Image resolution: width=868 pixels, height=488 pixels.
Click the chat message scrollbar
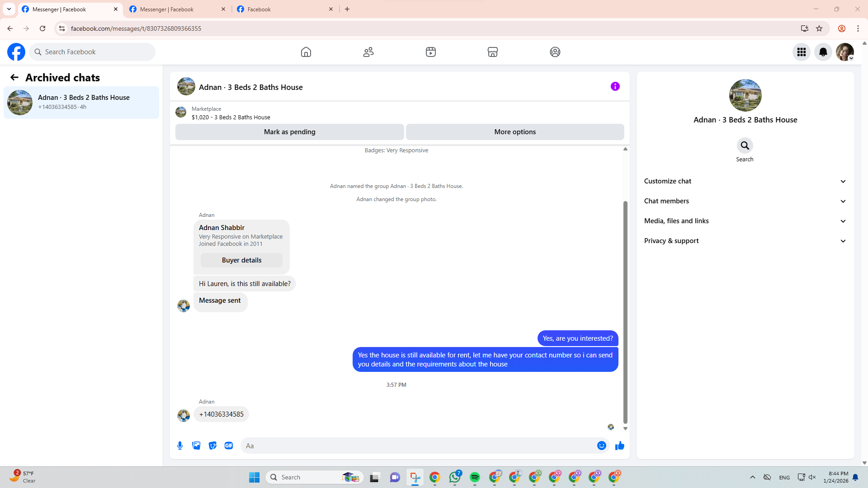625,312
